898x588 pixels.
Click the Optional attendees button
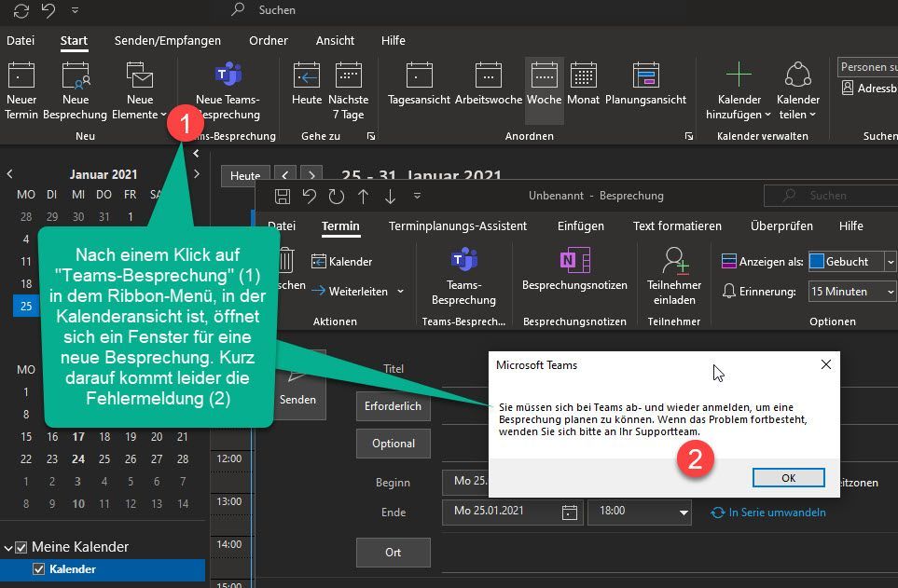tap(393, 444)
